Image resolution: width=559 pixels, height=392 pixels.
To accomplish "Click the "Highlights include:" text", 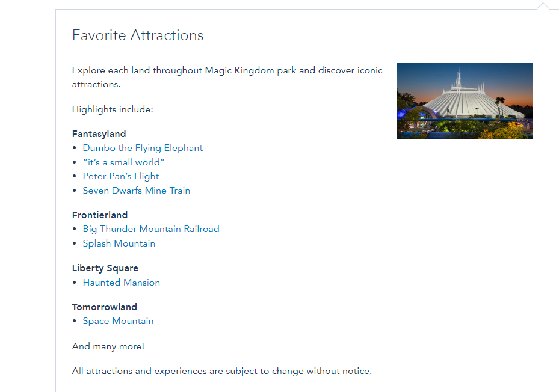I will point(113,109).
